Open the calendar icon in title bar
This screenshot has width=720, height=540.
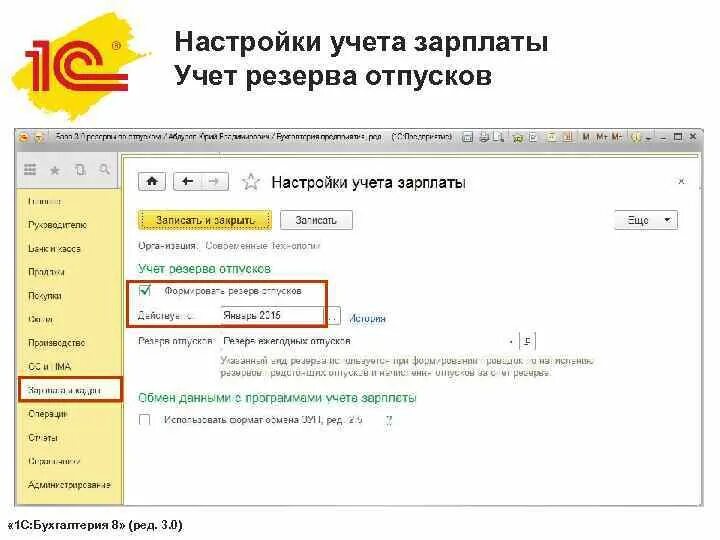pos(568,137)
